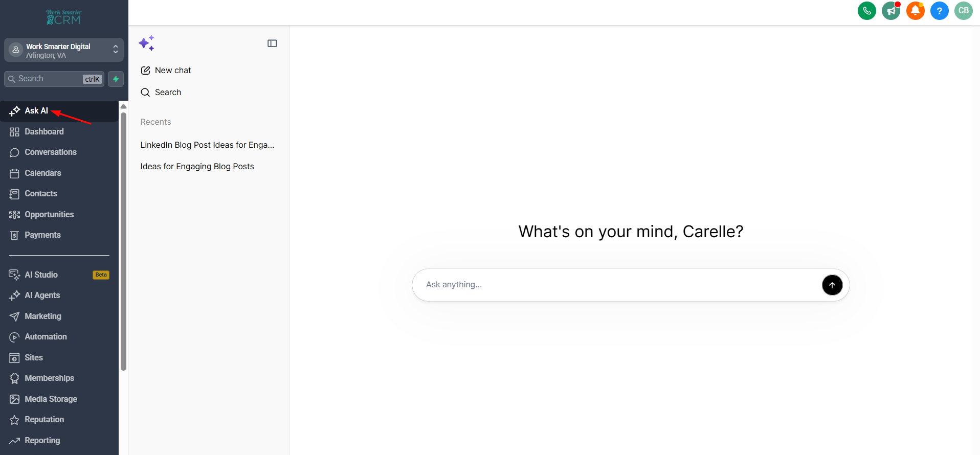The height and width of the screenshot is (455, 980).
Task: Open the orange notifications bell
Action: click(915, 11)
